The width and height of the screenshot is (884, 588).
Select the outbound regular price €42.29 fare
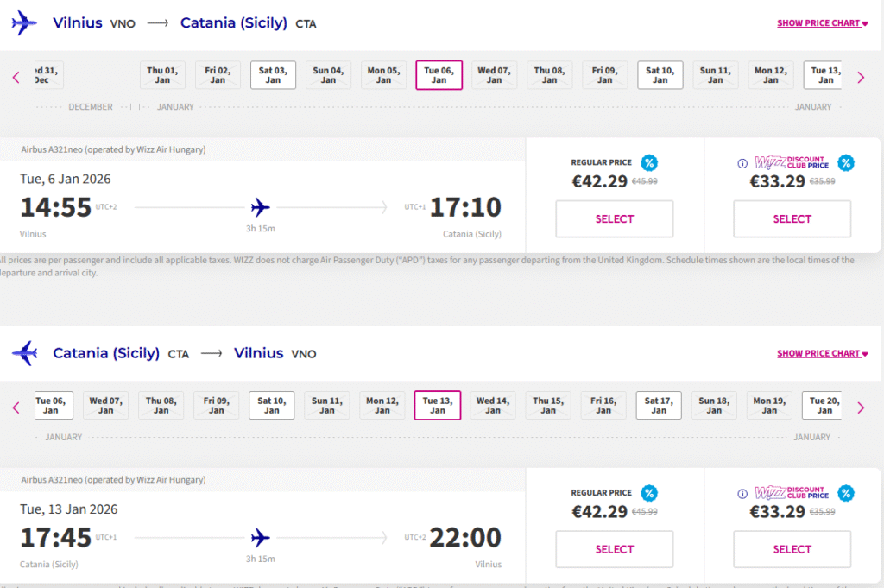tap(614, 219)
